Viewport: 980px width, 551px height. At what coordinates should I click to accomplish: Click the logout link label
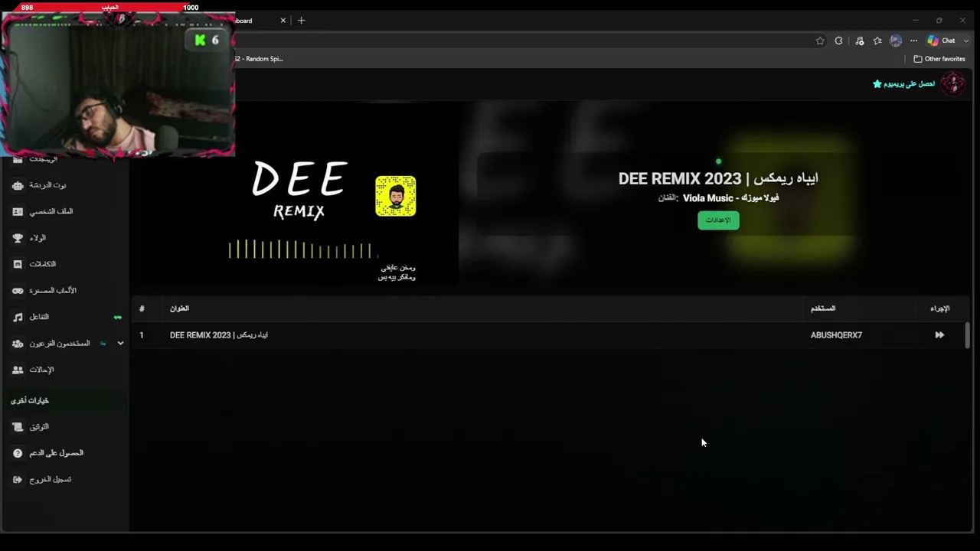(51, 480)
